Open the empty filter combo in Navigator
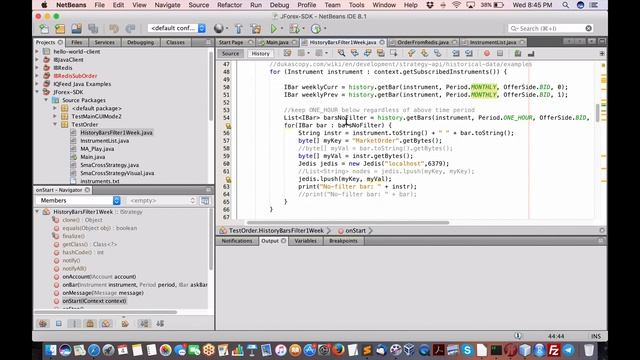 click(x=162, y=200)
